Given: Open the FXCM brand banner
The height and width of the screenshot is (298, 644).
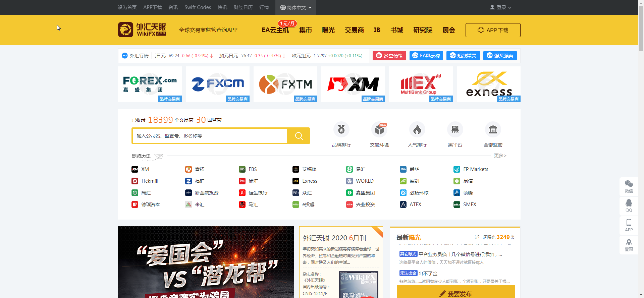Looking at the screenshot, I should point(218,84).
